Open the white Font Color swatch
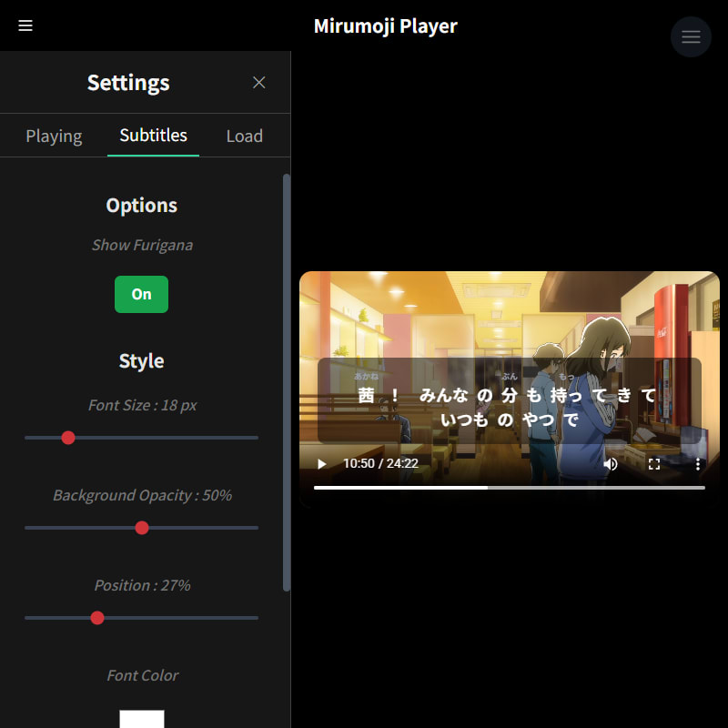Image resolution: width=728 pixels, height=728 pixels. 142,719
